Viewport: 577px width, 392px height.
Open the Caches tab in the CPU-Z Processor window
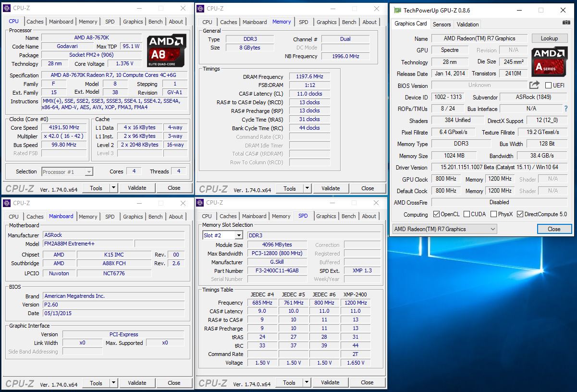35,22
